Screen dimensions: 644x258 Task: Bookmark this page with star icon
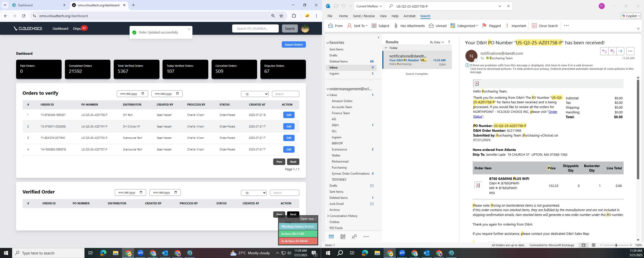281,16
